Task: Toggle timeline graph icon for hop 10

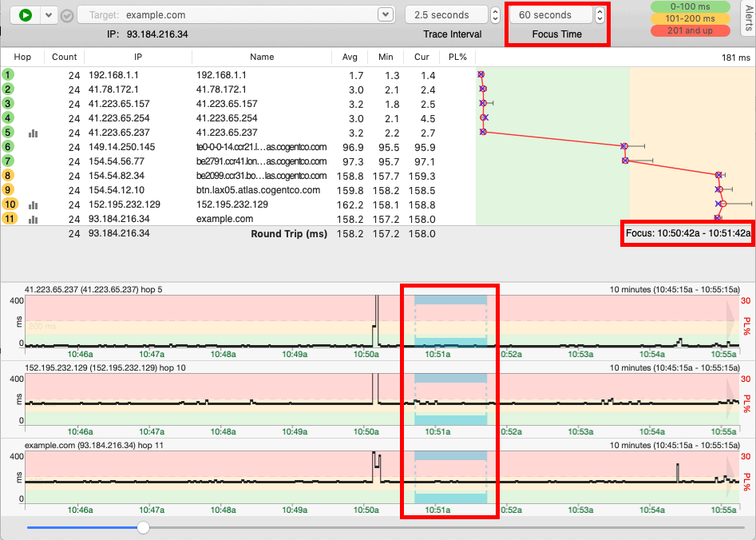Action: (x=33, y=205)
